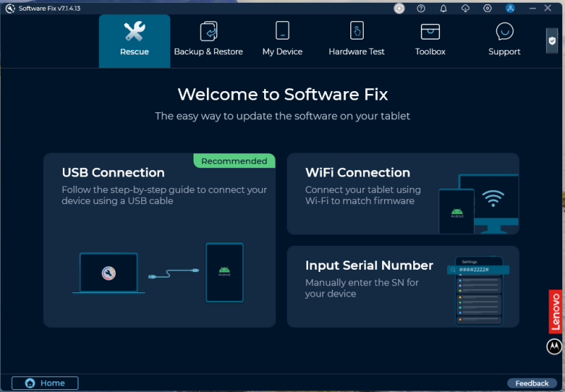Click 'Welcome to Software Fix' heading

tap(282, 95)
